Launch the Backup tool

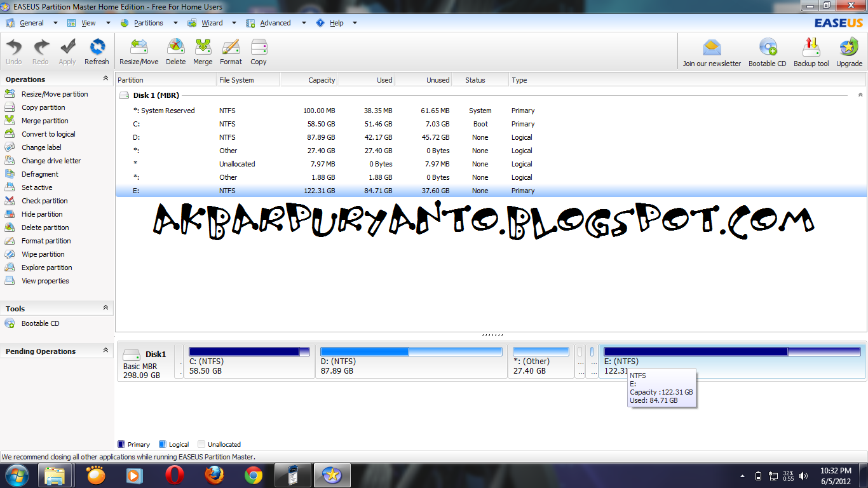811,51
